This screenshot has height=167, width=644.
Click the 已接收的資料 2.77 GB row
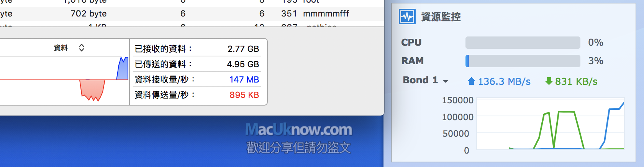tap(197, 49)
